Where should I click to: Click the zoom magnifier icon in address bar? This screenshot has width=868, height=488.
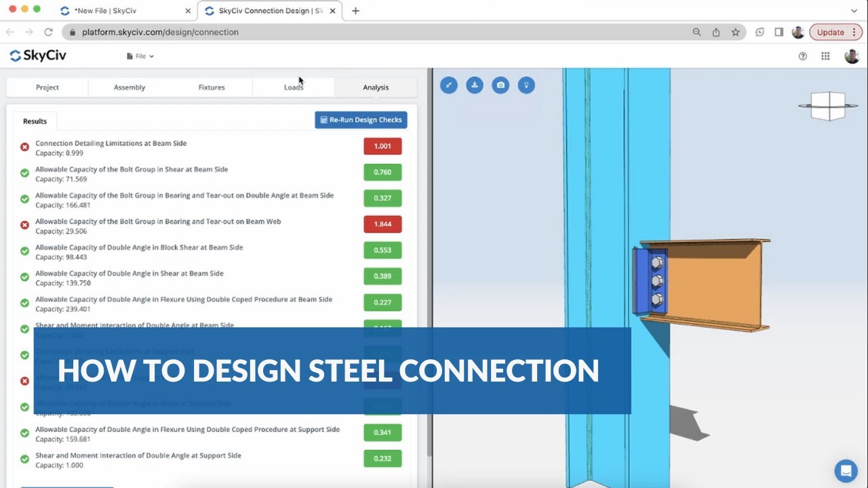pyautogui.click(x=696, y=32)
